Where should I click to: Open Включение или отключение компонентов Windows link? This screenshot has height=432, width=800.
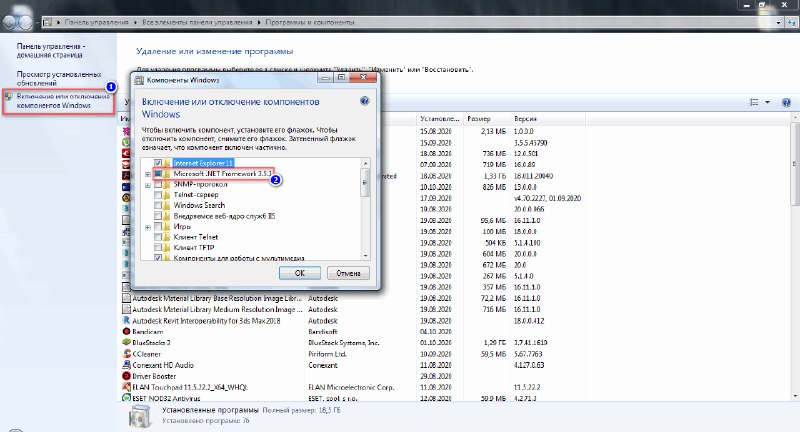63,101
